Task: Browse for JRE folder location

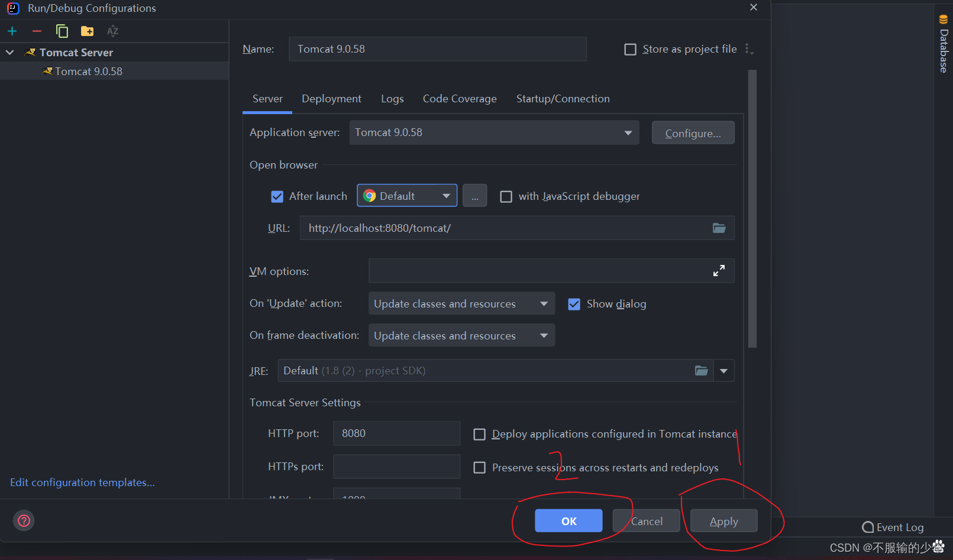Action: (x=701, y=371)
